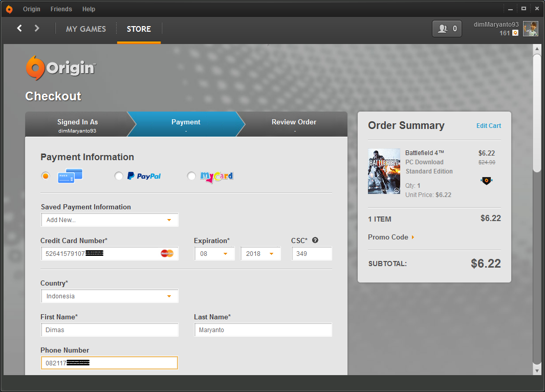Click the Order Summary heading

coord(406,125)
